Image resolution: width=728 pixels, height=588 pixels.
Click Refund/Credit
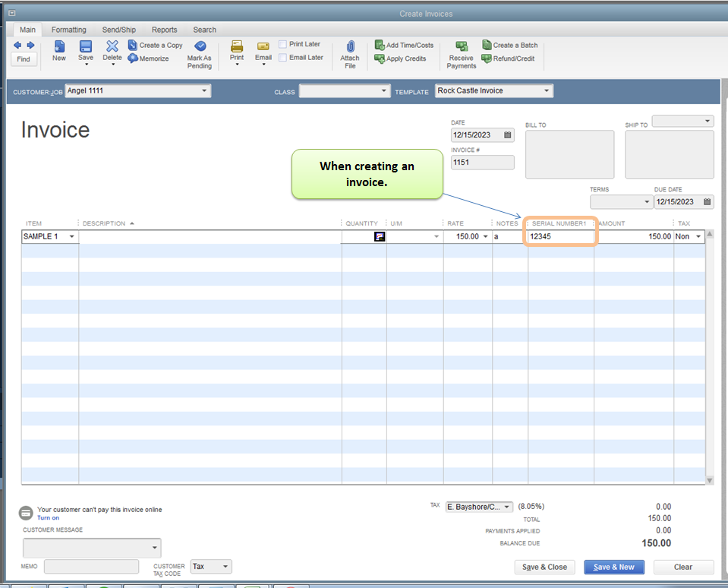pyautogui.click(x=509, y=58)
